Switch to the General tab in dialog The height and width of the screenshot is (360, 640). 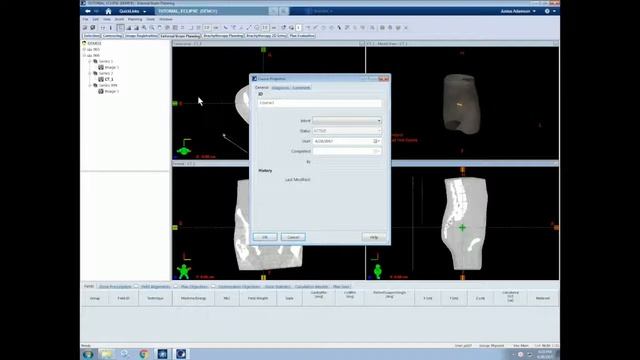coord(262,87)
